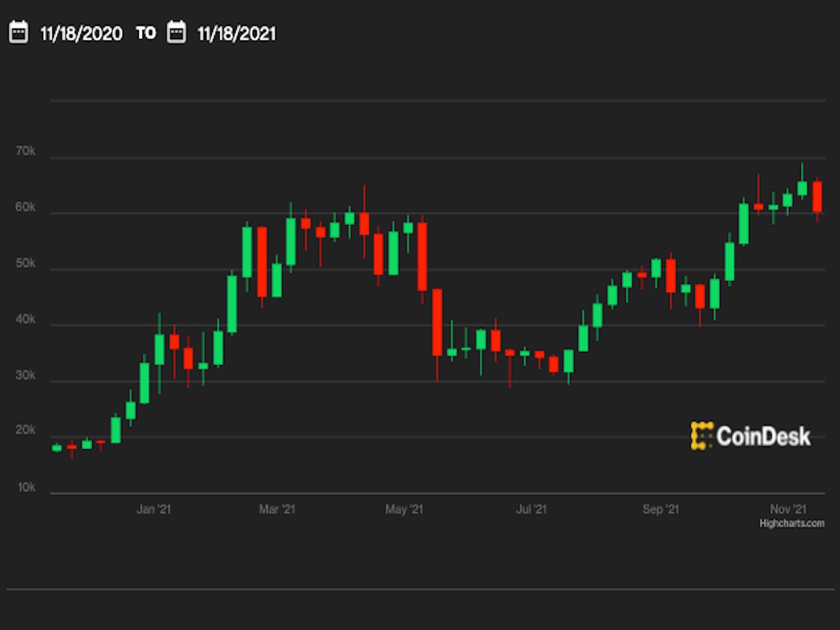Viewport: 840px width, 630px height.
Task: Select the first small green candle on the chart
Action: 56,447
